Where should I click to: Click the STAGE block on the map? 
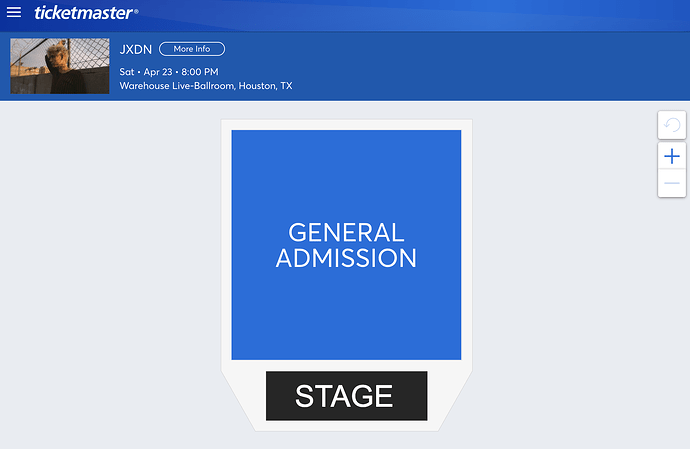coord(346,396)
